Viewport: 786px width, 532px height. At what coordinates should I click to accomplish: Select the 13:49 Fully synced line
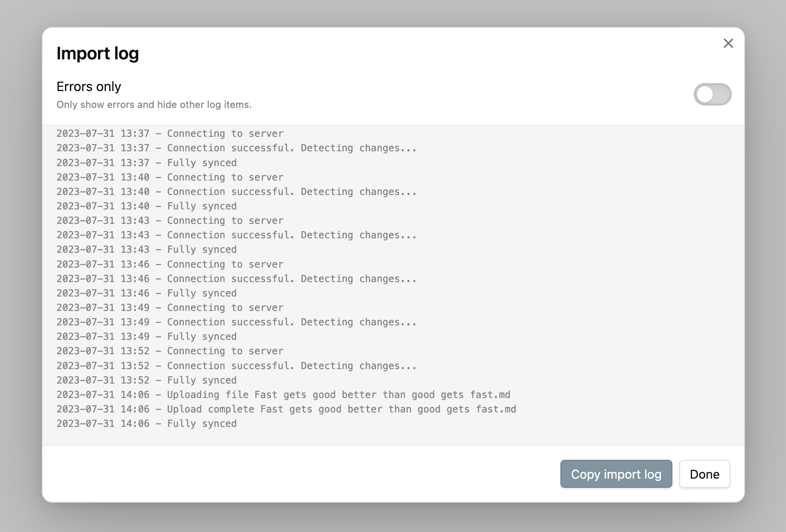point(147,337)
